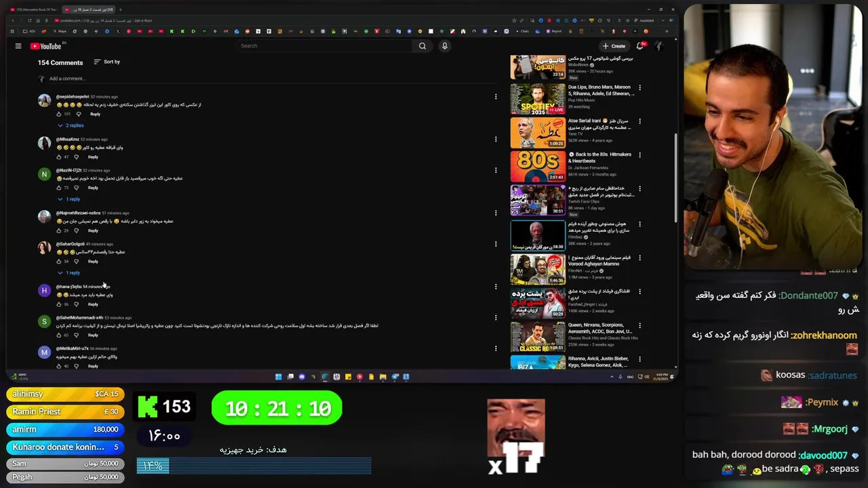Open @SaharGolgoli channel link

[x=70, y=244]
